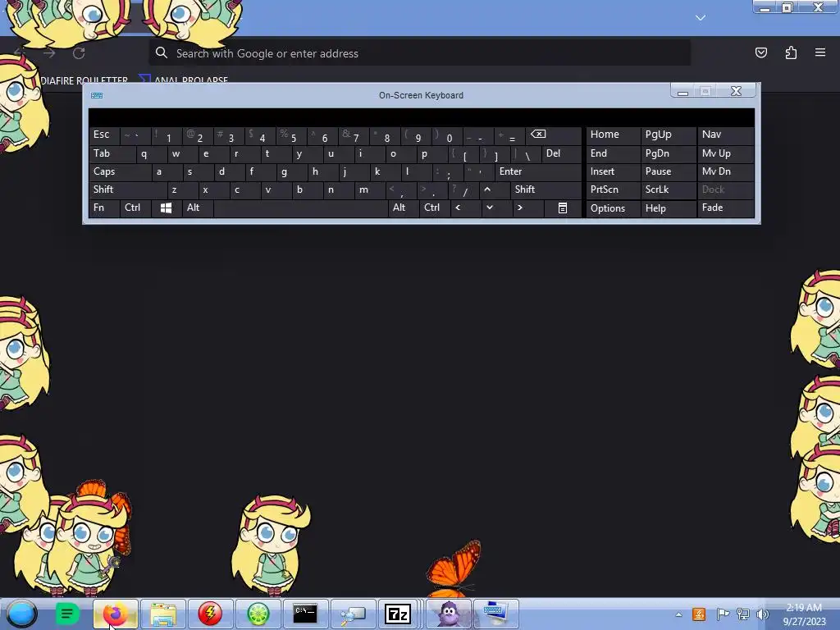Viewport: 840px width, 630px height.
Task: Click the Mv Dn key
Action: [x=725, y=172]
